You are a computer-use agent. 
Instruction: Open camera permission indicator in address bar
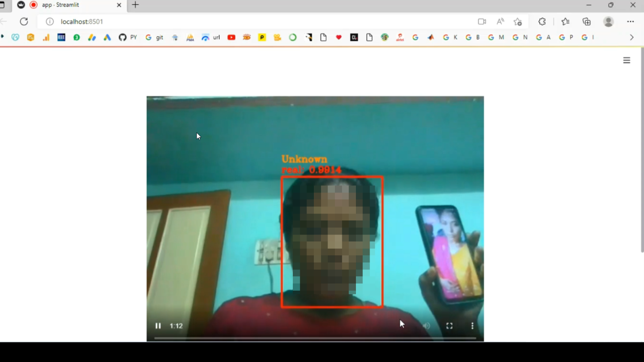482,21
